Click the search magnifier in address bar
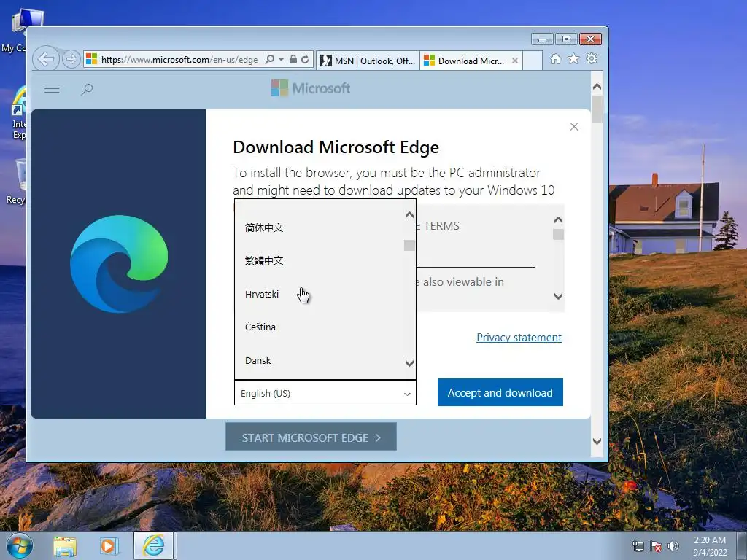Screen dimensions: 747x560 tap(270, 60)
